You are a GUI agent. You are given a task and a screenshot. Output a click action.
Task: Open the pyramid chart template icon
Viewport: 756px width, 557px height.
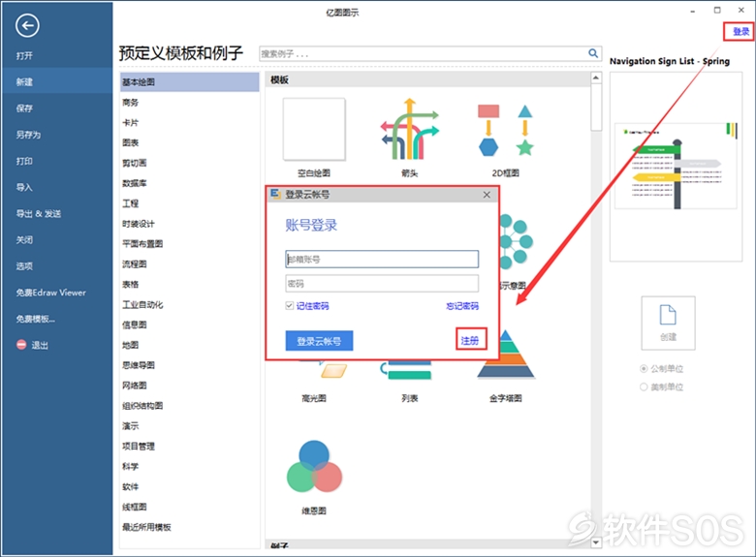506,355
